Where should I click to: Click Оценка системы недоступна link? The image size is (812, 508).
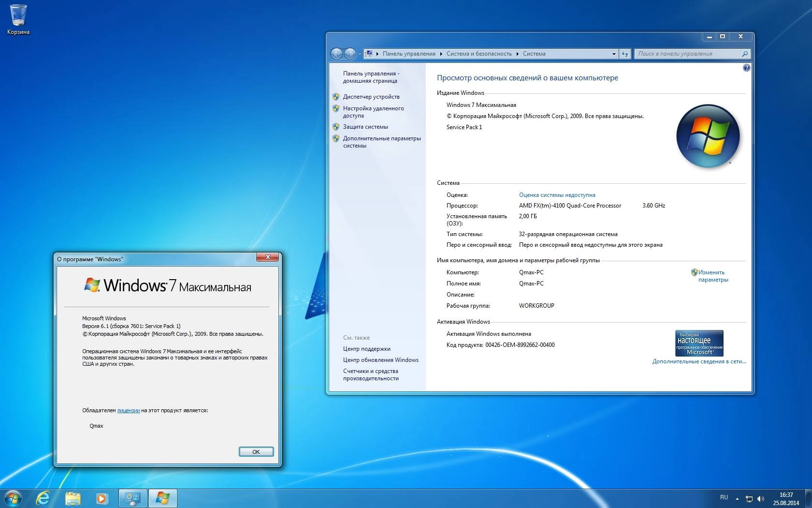pos(557,195)
